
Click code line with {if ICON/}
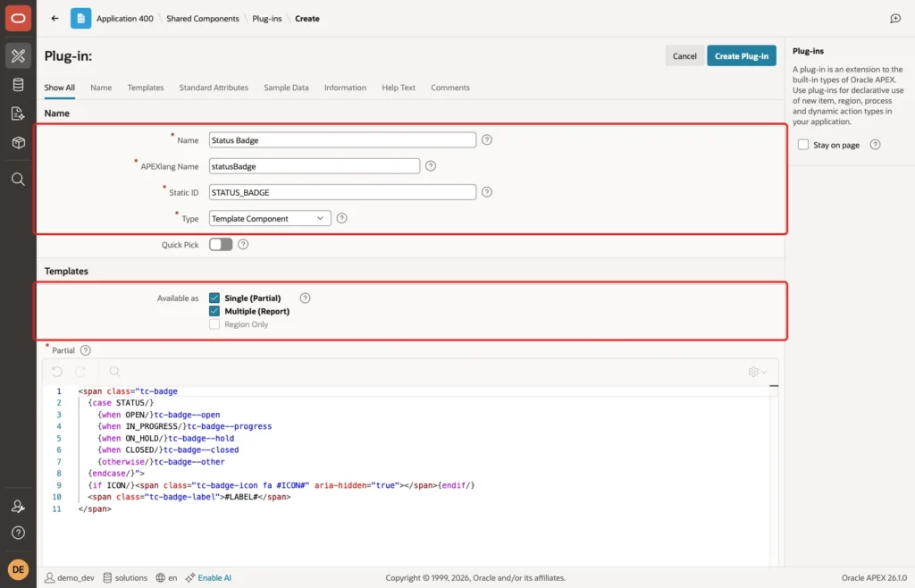coord(281,485)
